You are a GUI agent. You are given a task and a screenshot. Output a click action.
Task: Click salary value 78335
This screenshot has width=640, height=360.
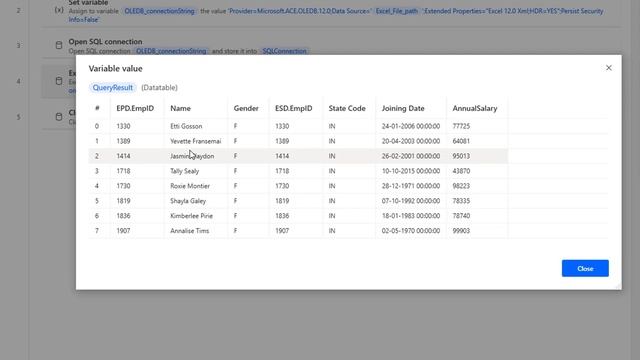(x=461, y=201)
